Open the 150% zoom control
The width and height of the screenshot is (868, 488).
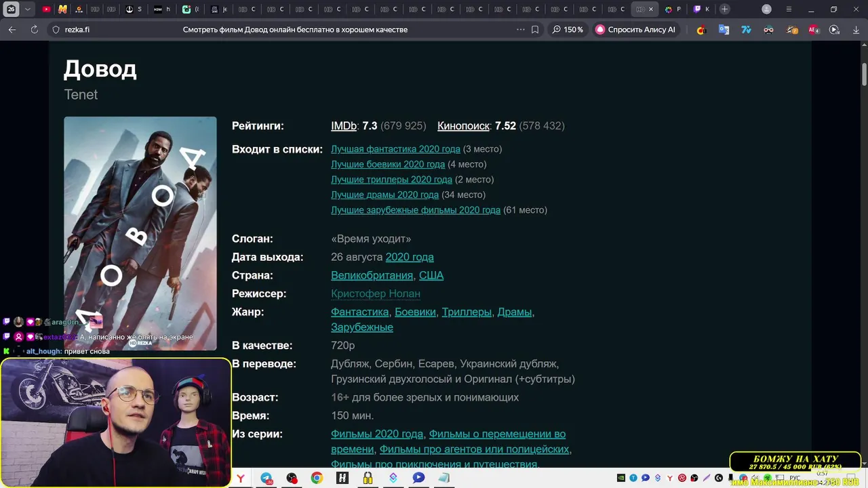click(x=568, y=30)
